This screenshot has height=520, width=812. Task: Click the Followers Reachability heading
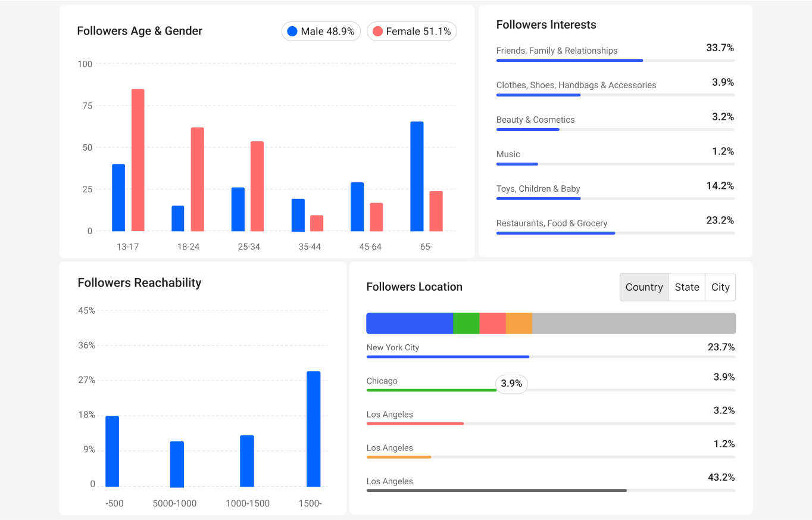click(x=139, y=283)
